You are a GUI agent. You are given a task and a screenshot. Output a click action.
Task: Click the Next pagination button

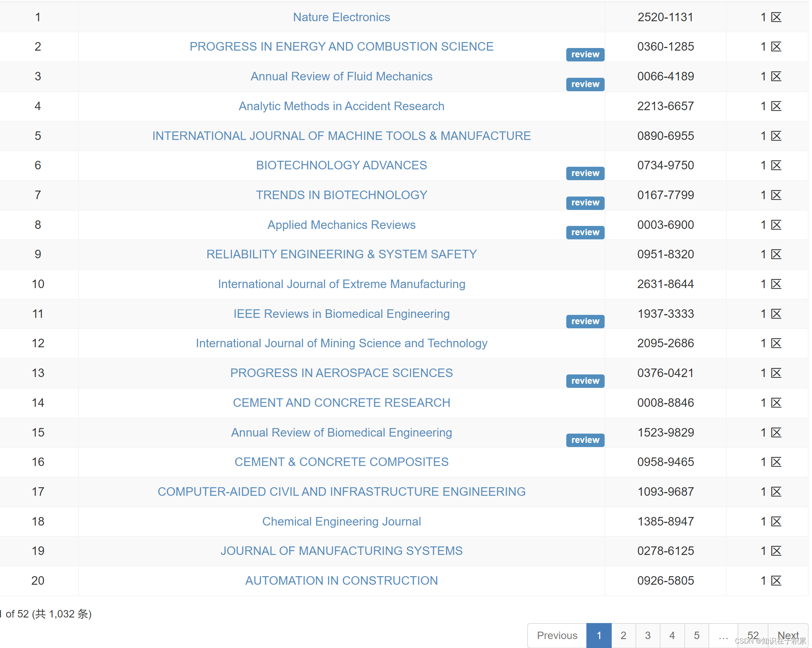pos(787,636)
